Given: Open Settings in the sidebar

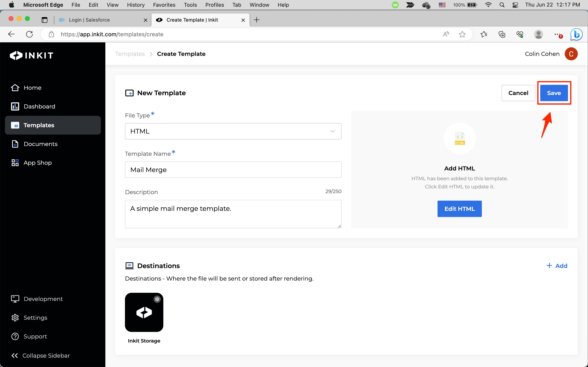Looking at the screenshot, I should click(35, 317).
